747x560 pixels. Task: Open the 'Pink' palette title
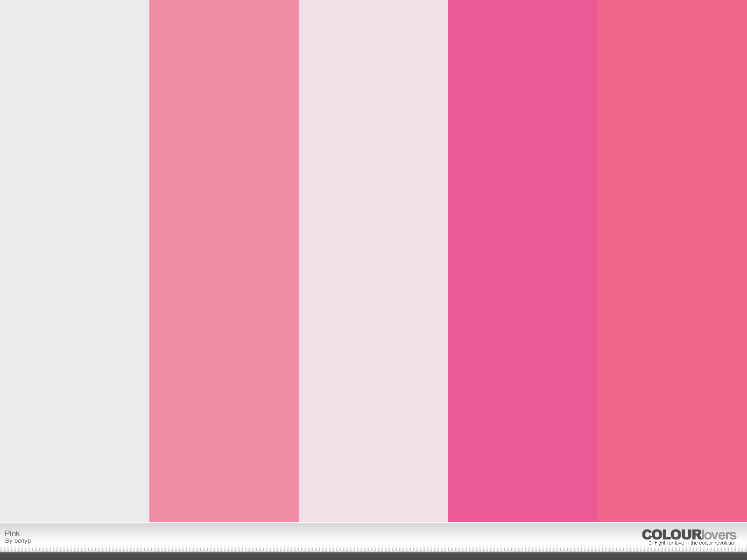point(12,533)
